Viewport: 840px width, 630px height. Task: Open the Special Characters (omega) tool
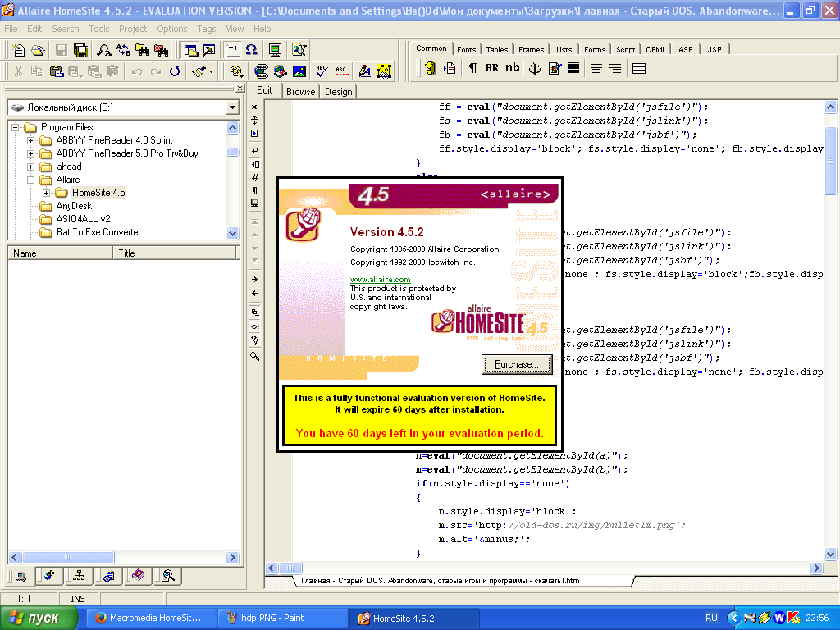[x=251, y=50]
